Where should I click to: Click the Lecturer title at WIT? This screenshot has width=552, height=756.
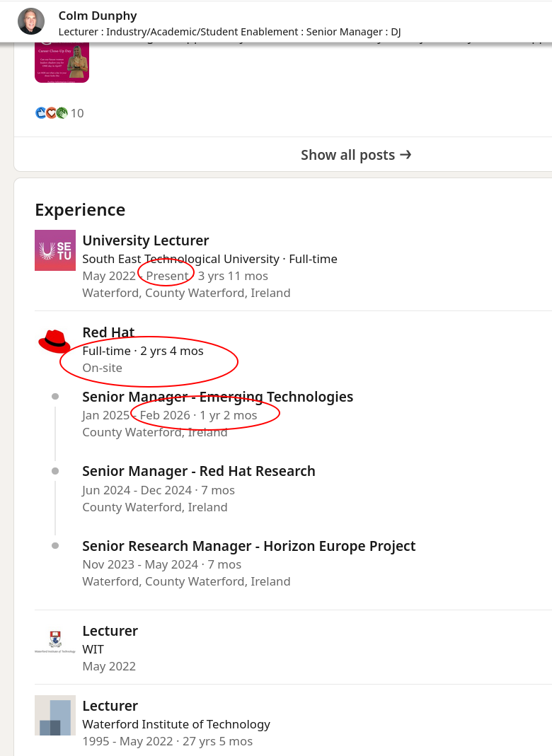[x=110, y=631]
